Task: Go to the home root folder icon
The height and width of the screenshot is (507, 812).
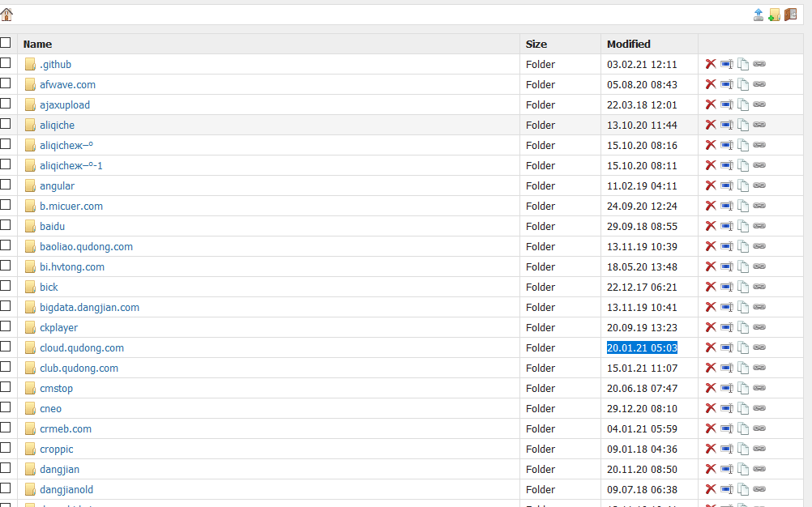Action: click(6, 15)
